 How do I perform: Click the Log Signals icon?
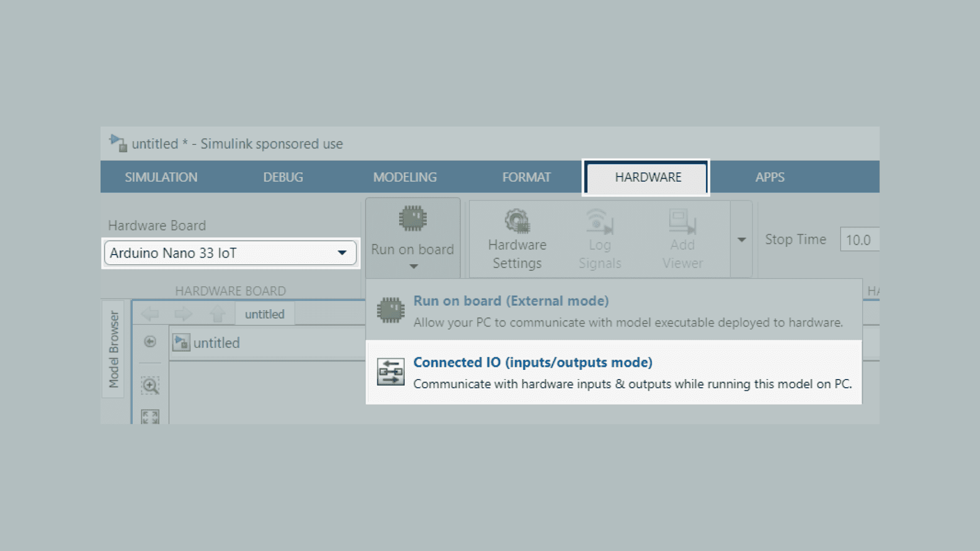pos(600,221)
